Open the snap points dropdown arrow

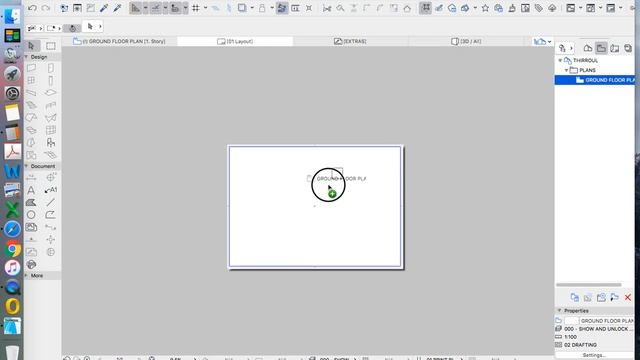click(165, 8)
